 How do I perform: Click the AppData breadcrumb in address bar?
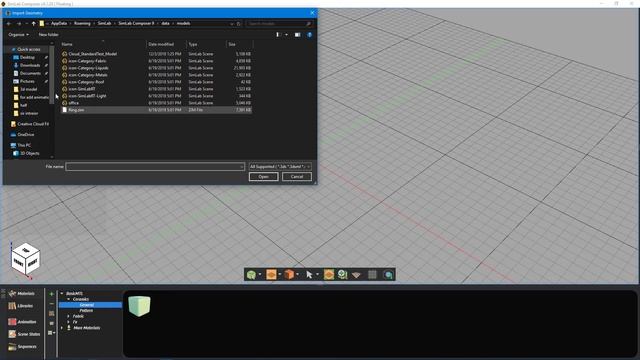59,23
